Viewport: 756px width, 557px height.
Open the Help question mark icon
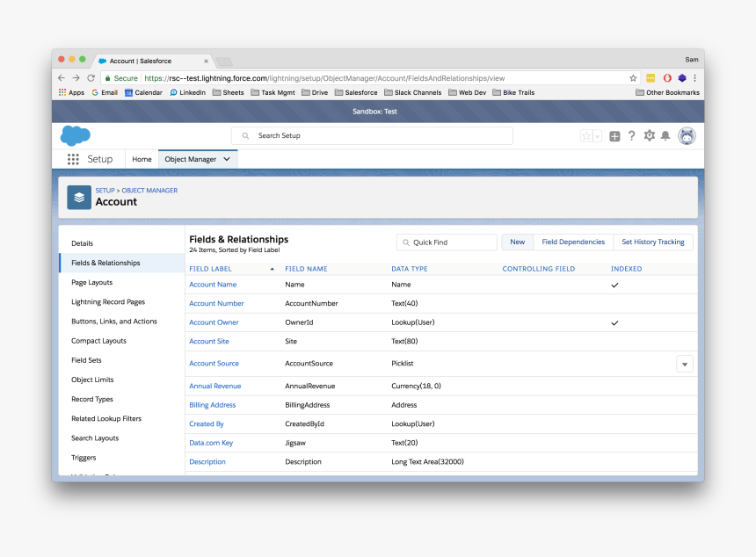tap(631, 136)
